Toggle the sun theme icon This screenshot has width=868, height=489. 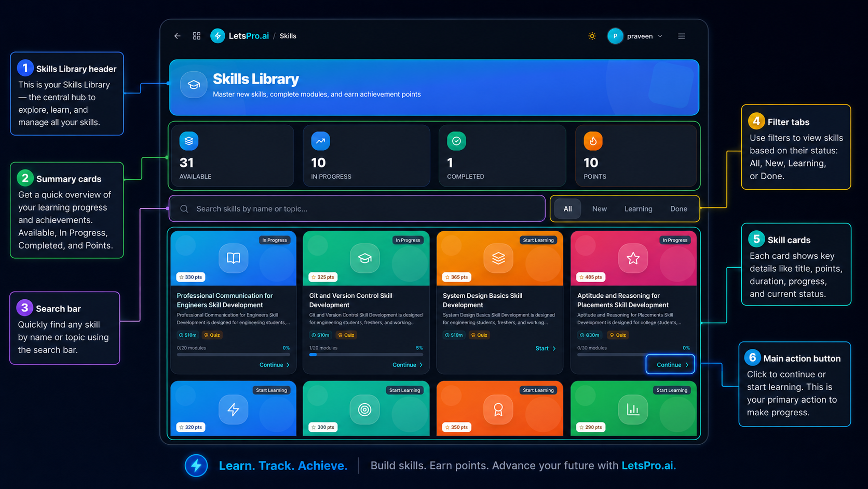[x=592, y=36]
